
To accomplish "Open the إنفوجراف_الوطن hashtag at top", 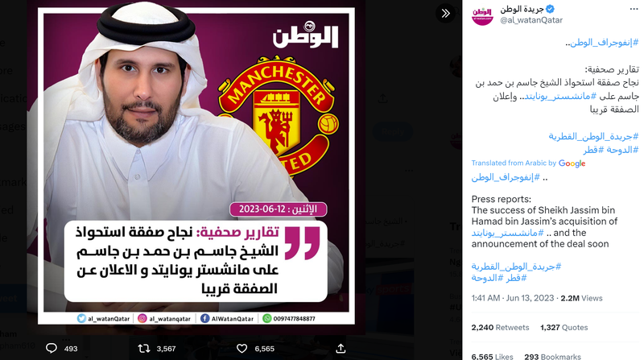I will (605, 42).
